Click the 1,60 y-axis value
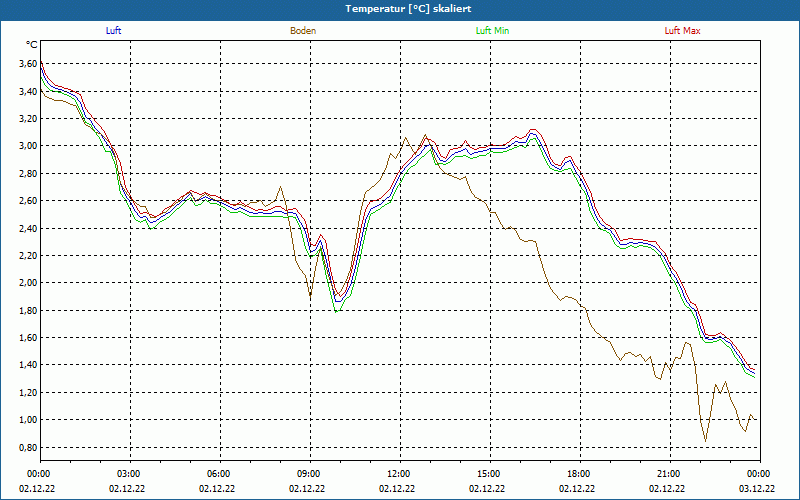 coord(28,337)
